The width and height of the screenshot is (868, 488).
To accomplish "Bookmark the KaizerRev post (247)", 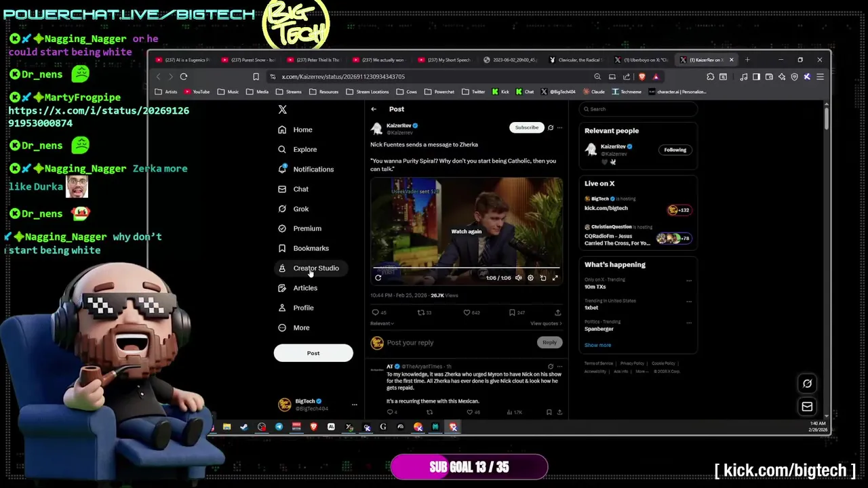I will (517, 312).
